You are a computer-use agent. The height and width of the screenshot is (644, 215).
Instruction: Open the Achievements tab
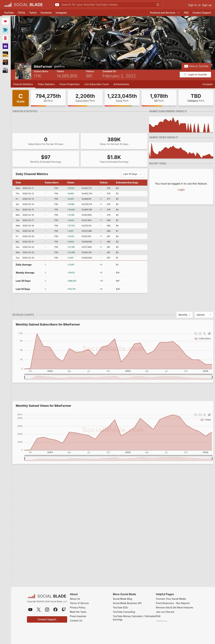[x=121, y=84]
